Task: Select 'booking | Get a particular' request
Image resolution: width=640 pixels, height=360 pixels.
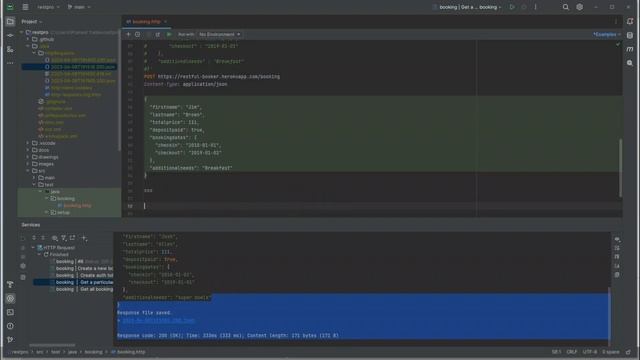Action: pyautogui.click(x=73, y=282)
